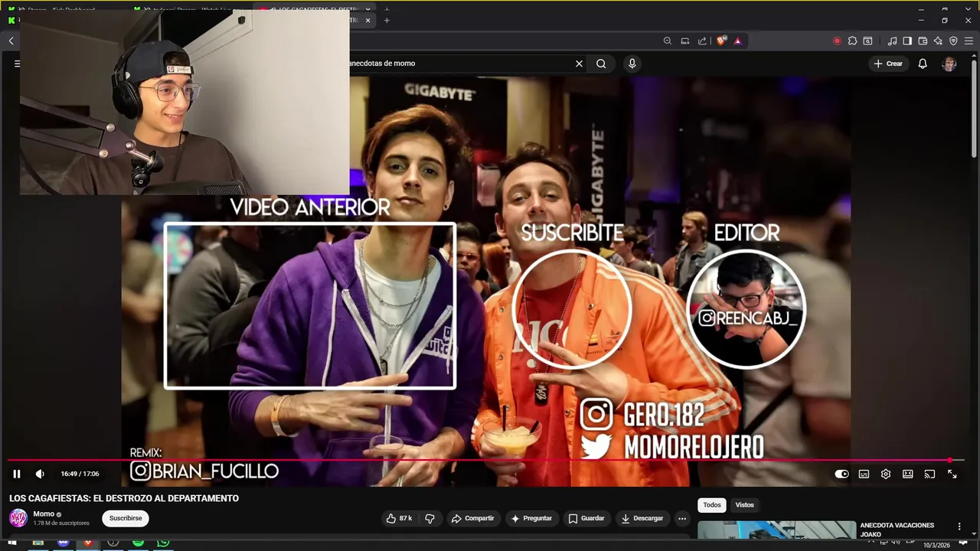This screenshot has width=980, height=551.
Task: Select the Vistos filter chip
Action: (745, 505)
